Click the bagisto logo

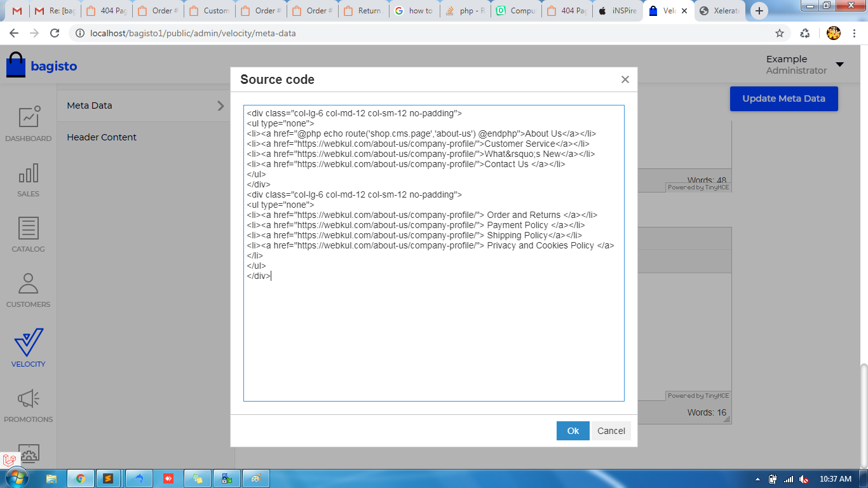[x=41, y=65]
